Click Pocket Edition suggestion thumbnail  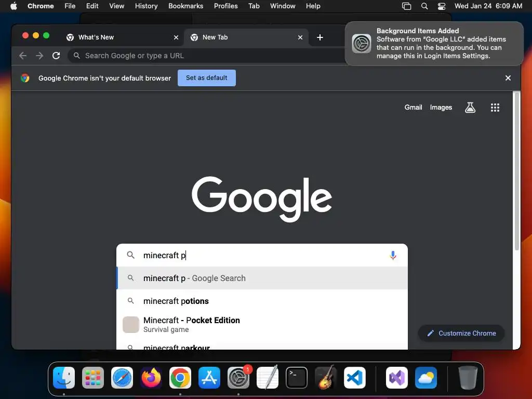pyautogui.click(x=130, y=325)
